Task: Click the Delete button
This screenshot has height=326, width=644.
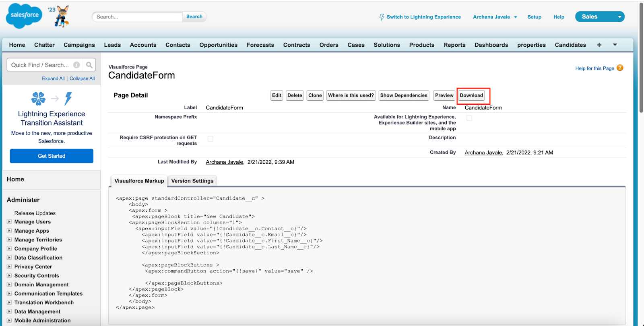Action: pyautogui.click(x=295, y=95)
